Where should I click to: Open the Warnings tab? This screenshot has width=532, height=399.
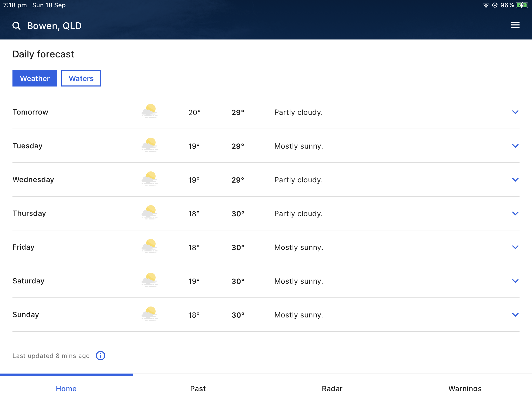click(x=465, y=388)
